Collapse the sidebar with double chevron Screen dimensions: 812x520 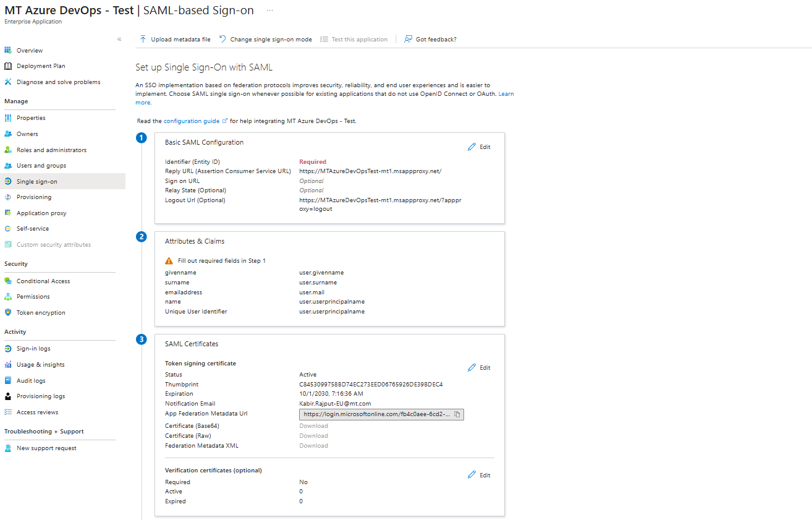(x=119, y=39)
